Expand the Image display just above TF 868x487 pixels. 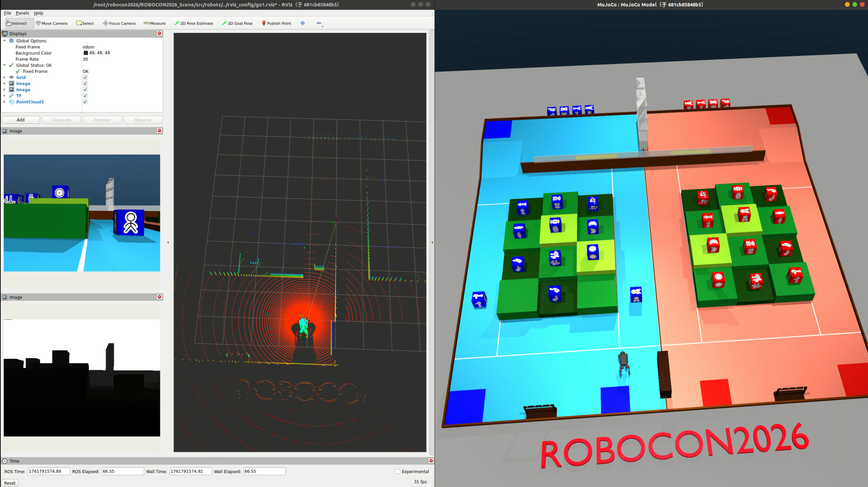(5, 89)
